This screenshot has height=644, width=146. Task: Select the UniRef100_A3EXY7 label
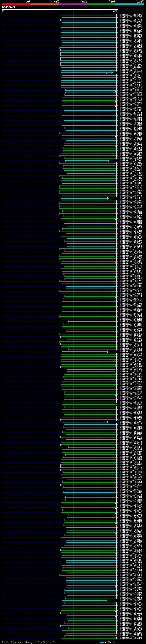[131, 352]
